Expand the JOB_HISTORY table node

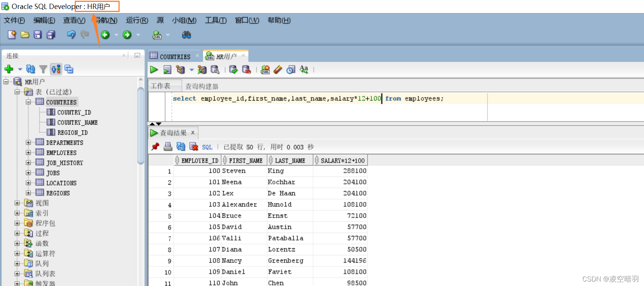coord(28,163)
